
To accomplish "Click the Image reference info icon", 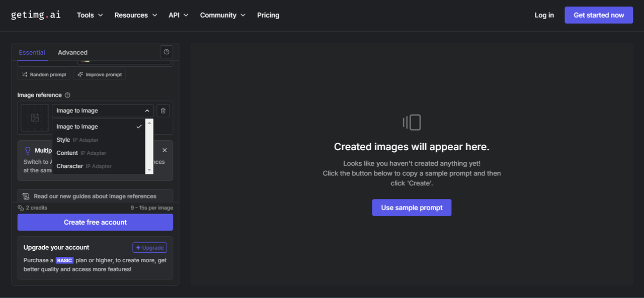I will click(67, 95).
